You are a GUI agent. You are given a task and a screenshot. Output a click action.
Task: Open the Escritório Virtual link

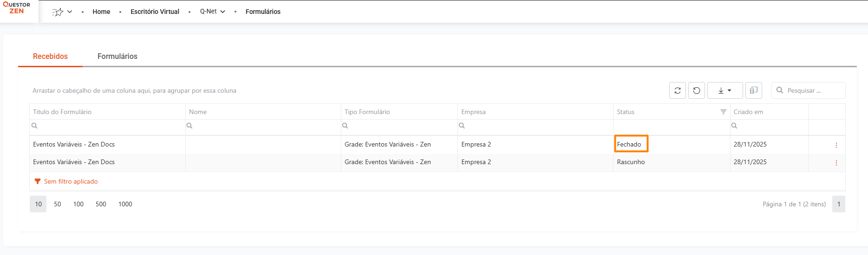click(x=155, y=12)
